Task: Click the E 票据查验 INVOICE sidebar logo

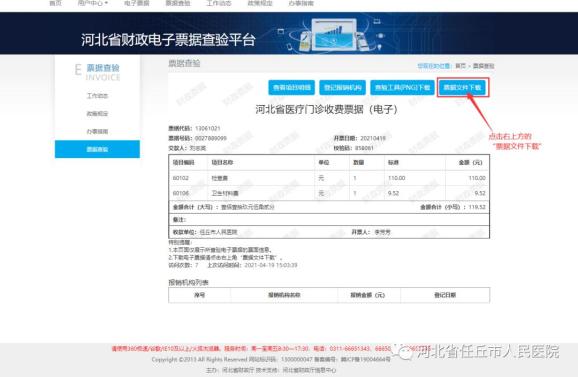Action: tap(97, 72)
